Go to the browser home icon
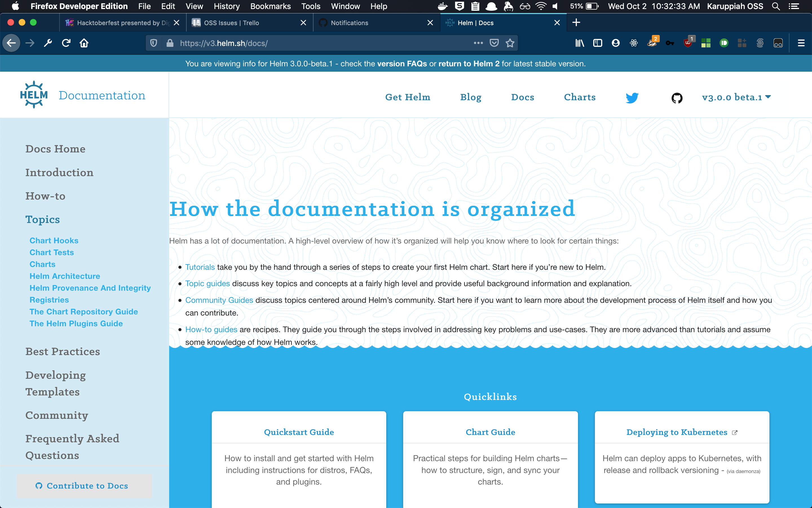 coord(84,43)
